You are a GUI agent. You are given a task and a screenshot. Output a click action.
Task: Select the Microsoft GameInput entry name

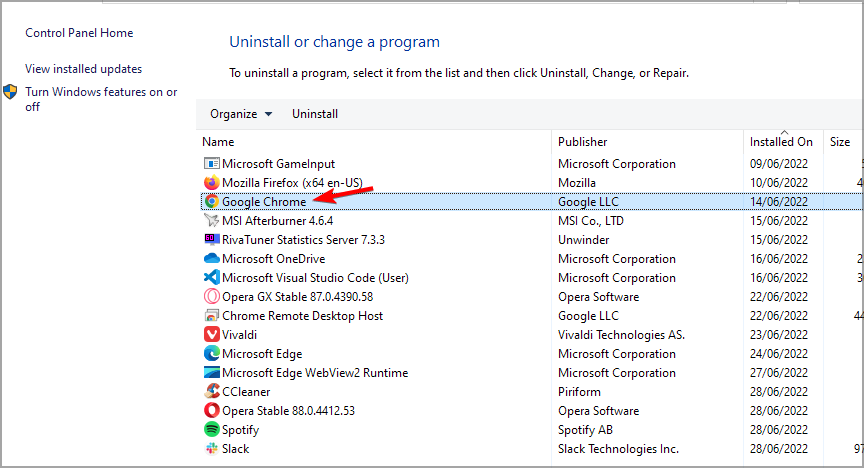click(x=278, y=164)
